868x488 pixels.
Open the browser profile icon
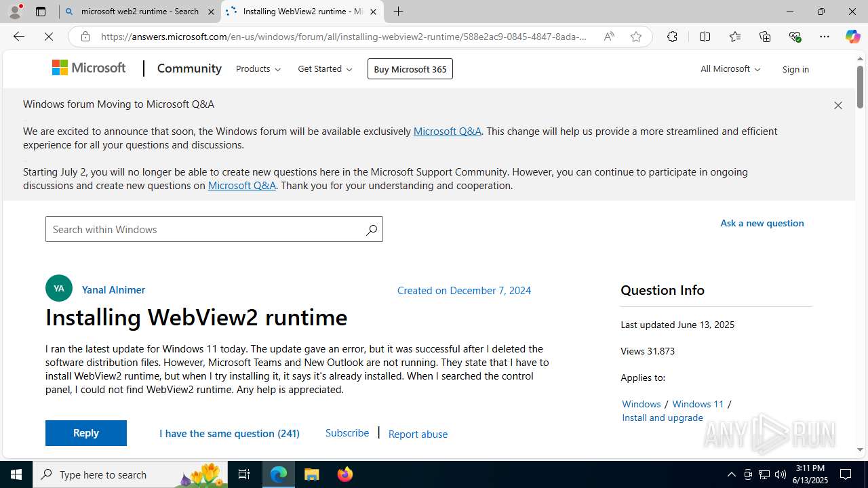pyautogui.click(x=15, y=11)
